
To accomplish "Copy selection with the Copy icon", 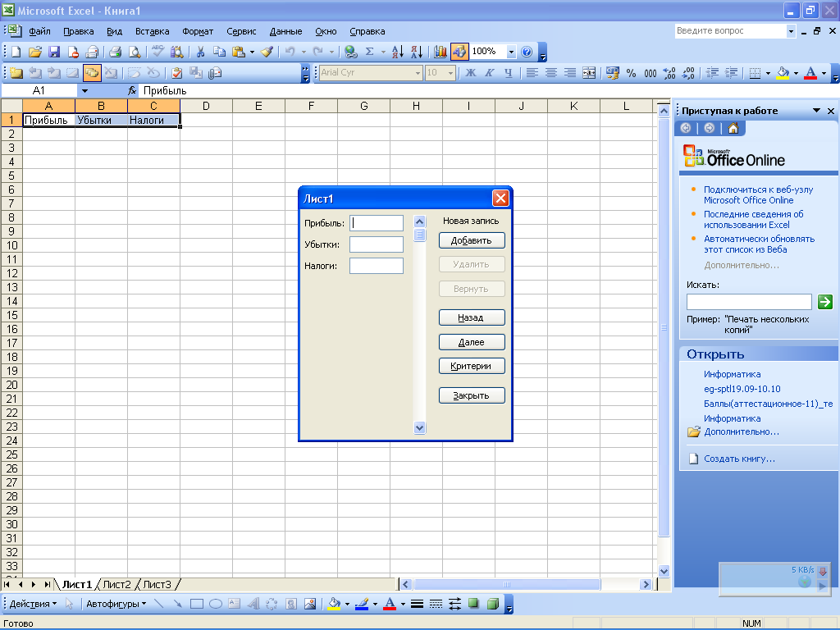I will click(219, 52).
